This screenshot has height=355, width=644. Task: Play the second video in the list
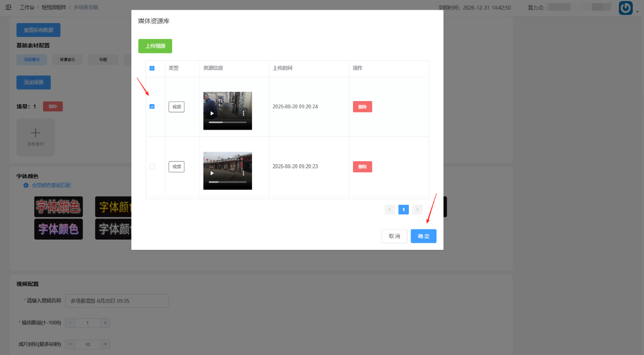[x=212, y=173]
